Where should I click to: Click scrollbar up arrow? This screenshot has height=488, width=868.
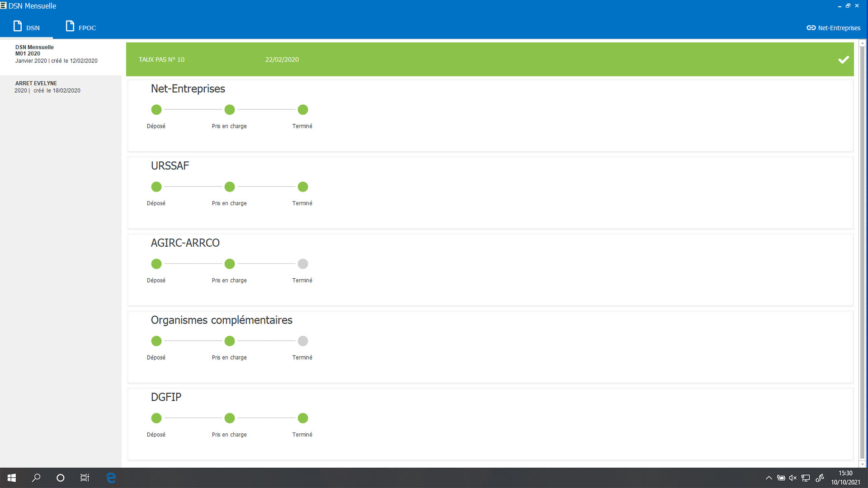pyautogui.click(x=862, y=43)
